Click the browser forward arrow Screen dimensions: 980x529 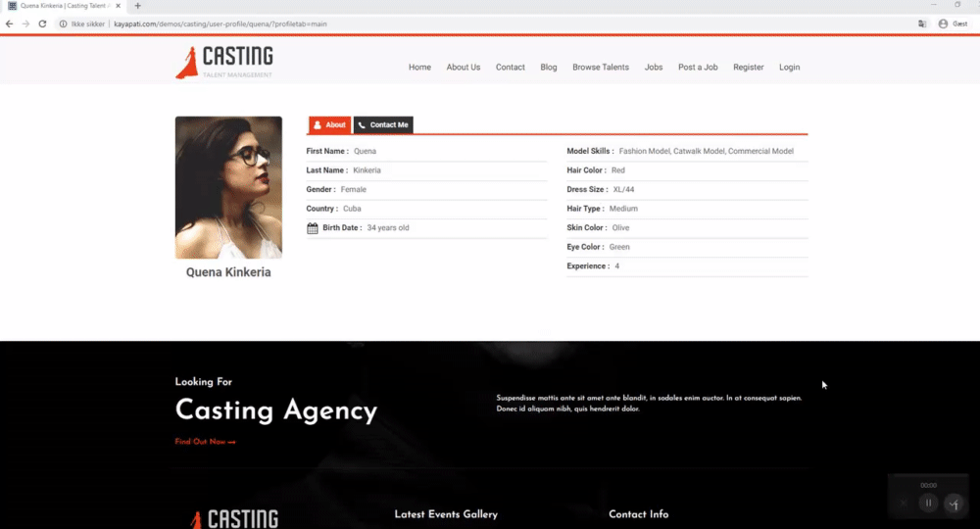point(25,24)
